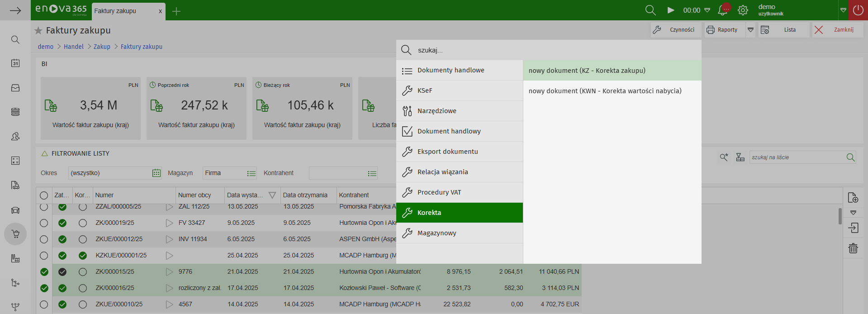Click the notifications bell icon
The width and height of the screenshot is (868, 314).
tap(723, 10)
